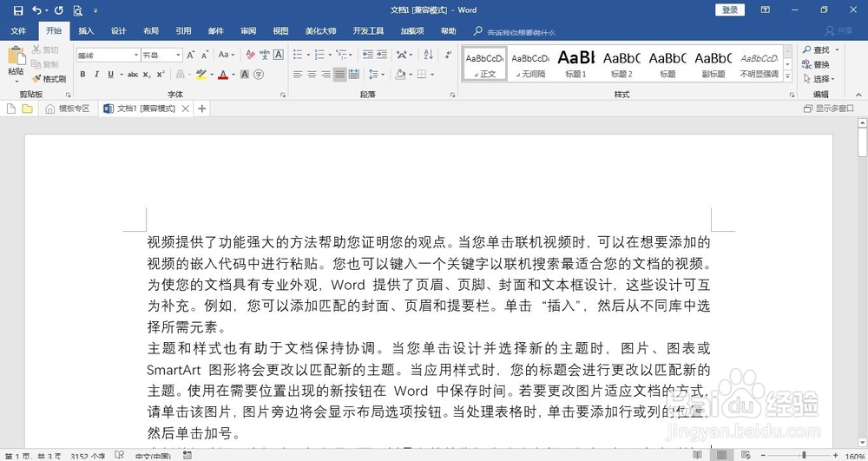Click the text highlight color button

(201, 74)
